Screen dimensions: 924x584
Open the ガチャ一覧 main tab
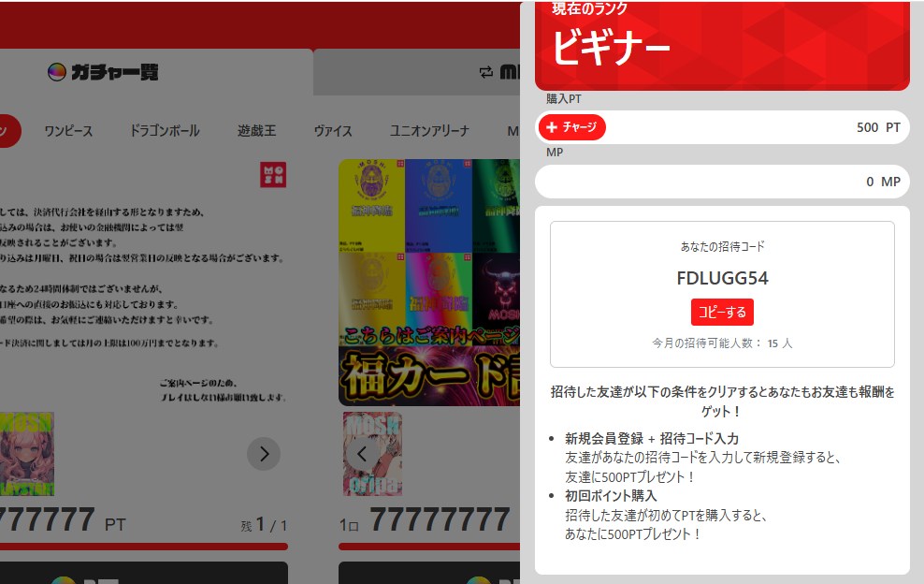[x=103, y=72]
